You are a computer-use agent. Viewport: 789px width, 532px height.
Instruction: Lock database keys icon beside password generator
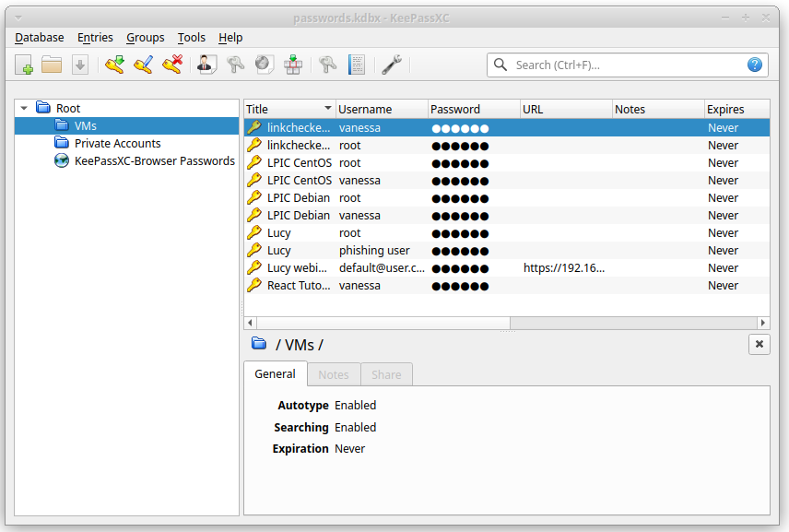click(x=327, y=65)
